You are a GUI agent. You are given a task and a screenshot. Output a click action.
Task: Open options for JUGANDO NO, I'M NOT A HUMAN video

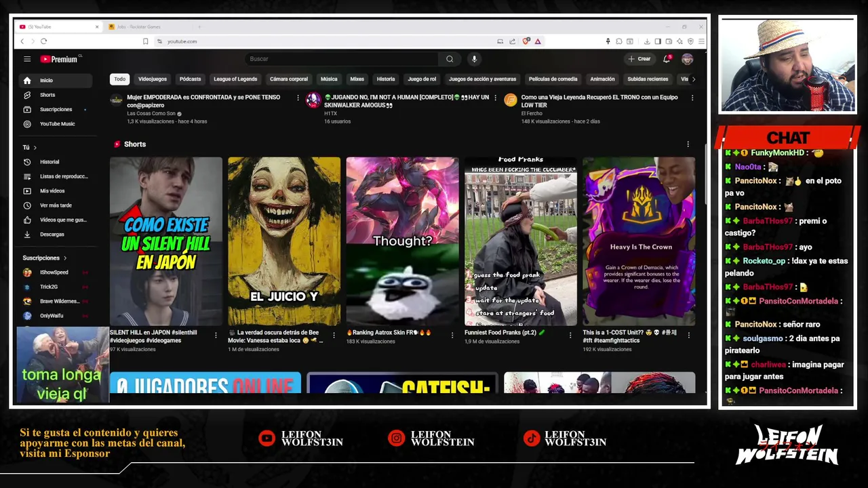coord(495,98)
